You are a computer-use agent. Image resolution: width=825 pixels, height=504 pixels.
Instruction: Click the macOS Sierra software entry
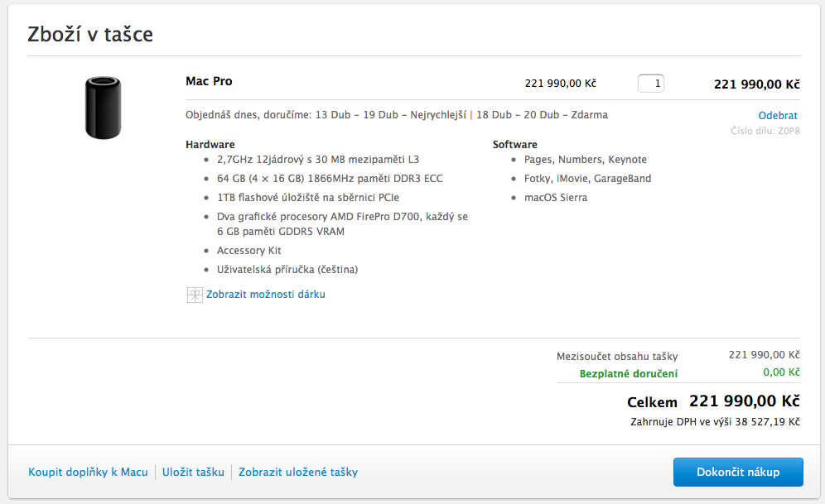(x=555, y=198)
